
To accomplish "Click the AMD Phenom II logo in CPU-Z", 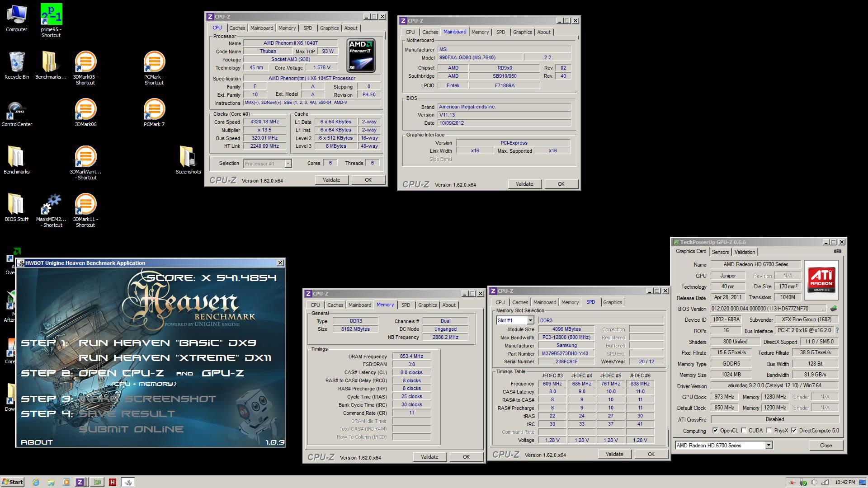I will pos(361,56).
